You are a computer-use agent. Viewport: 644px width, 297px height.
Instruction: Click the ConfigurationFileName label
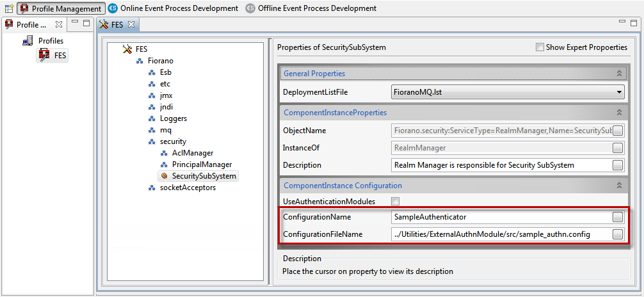323,234
